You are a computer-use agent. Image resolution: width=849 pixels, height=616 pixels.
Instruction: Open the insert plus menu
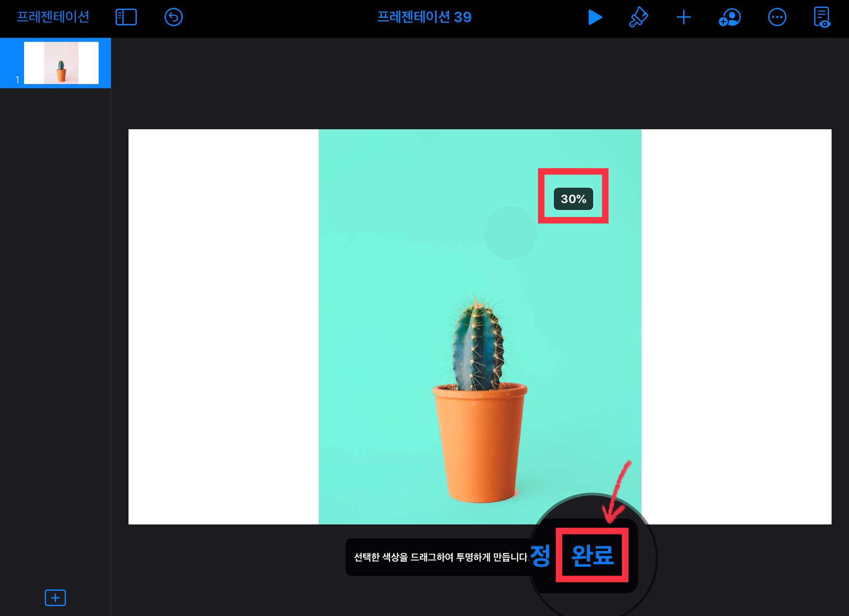pyautogui.click(x=684, y=17)
